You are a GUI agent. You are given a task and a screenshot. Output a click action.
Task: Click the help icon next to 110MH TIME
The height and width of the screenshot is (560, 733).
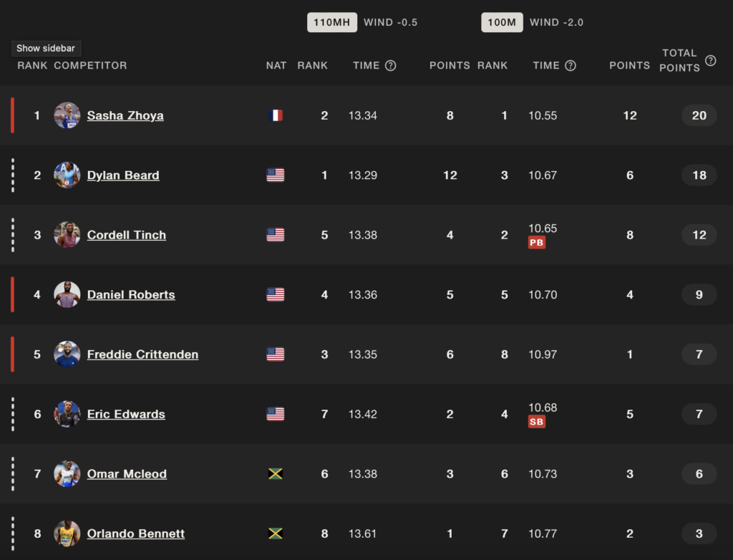(390, 65)
